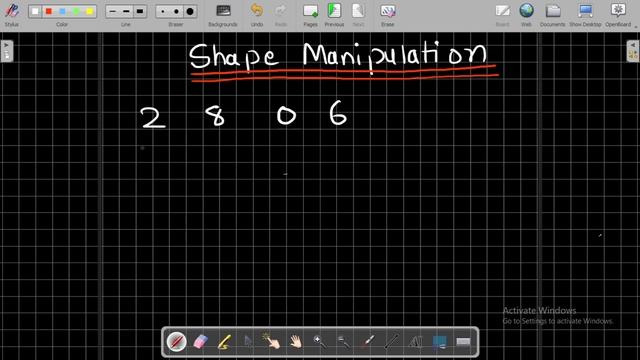Go to the Previous page
This screenshot has width=640, height=360.
334,14
